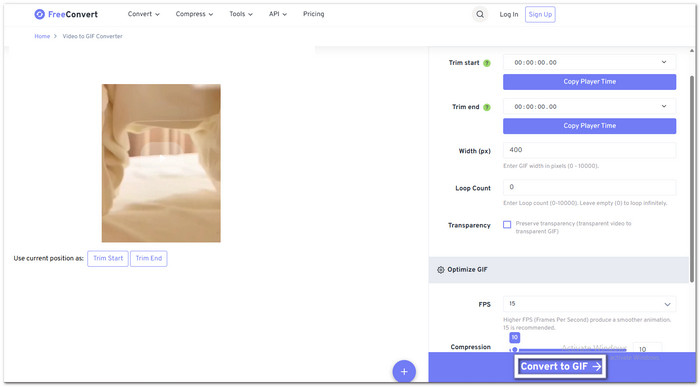Click the FreeConvert logo
The image size is (700, 387).
pos(66,14)
